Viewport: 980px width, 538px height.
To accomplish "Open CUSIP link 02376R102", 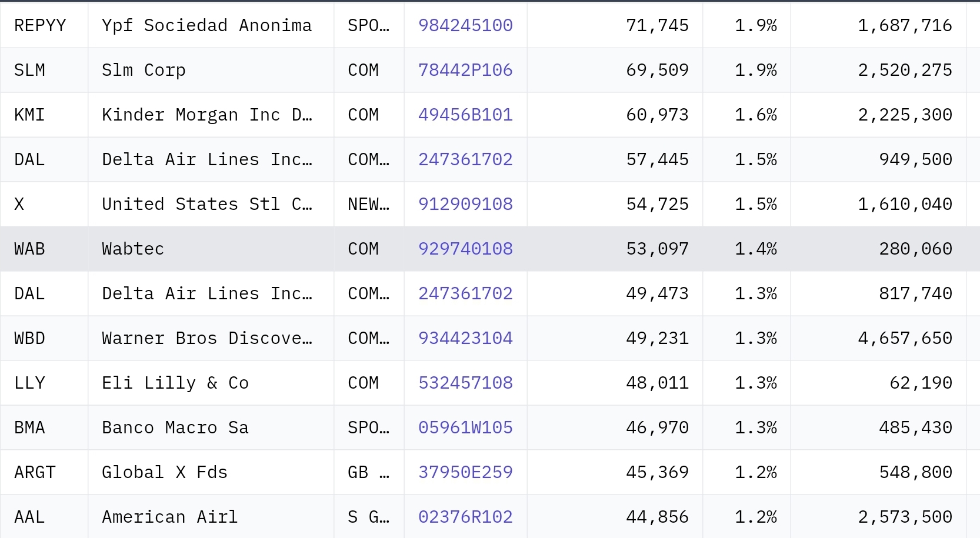I will 465,517.
